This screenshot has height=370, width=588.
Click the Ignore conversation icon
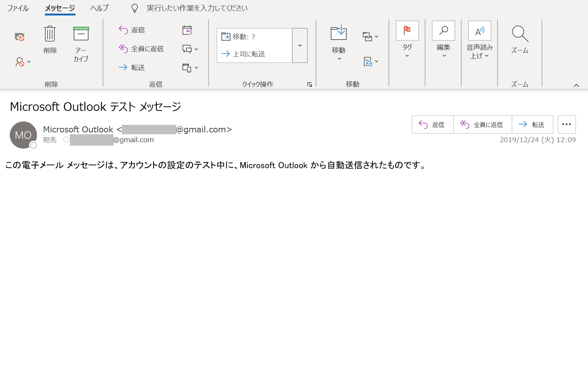tap(20, 37)
